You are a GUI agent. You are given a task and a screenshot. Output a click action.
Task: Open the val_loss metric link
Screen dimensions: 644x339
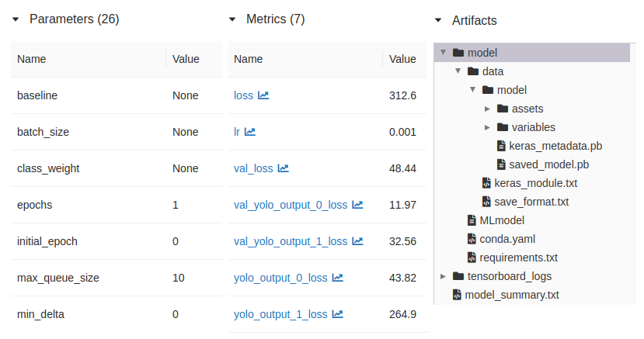tap(253, 168)
